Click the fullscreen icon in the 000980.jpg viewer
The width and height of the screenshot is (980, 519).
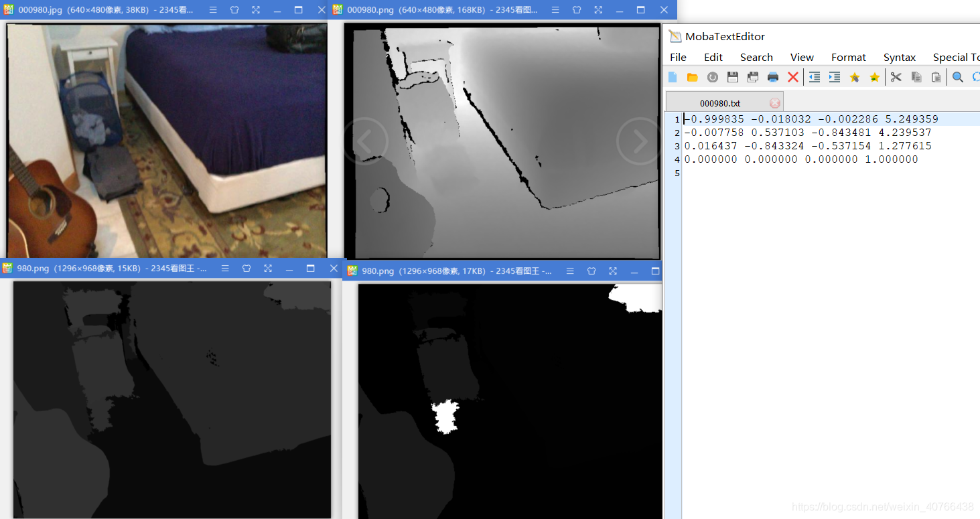pyautogui.click(x=256, y=10)
